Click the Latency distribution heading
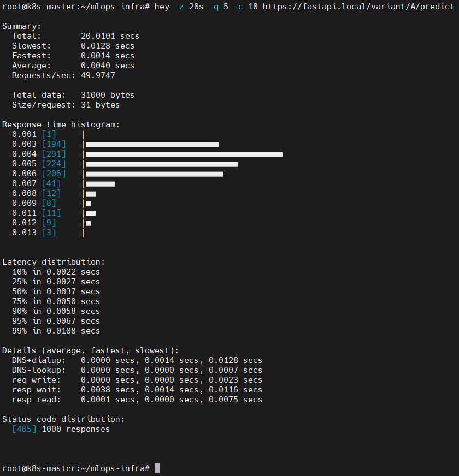The width and height of the screenshot is (459, 476). 52,261
